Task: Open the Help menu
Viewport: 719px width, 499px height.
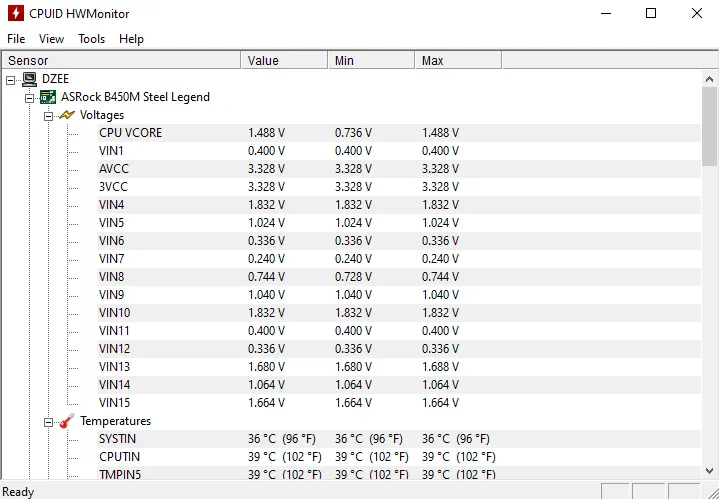Action: (x=131, y=39)
